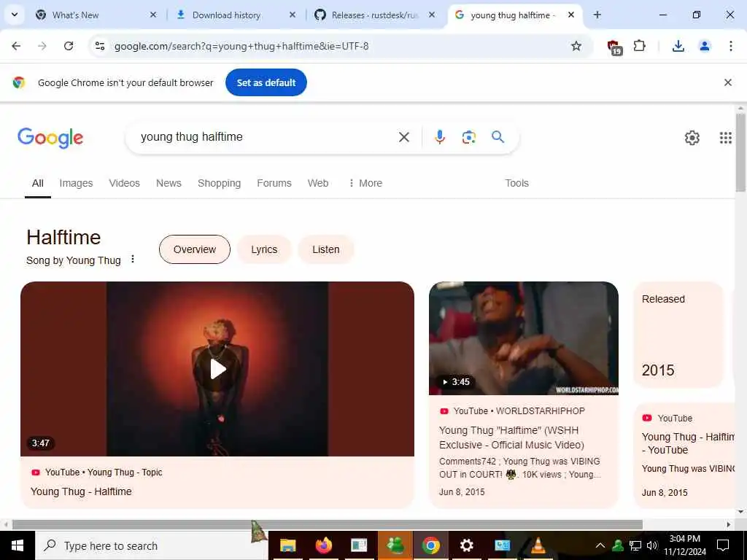Close the Download history tab
The height and width of the screenshot is (560, 747).
[x=293, y=15]
